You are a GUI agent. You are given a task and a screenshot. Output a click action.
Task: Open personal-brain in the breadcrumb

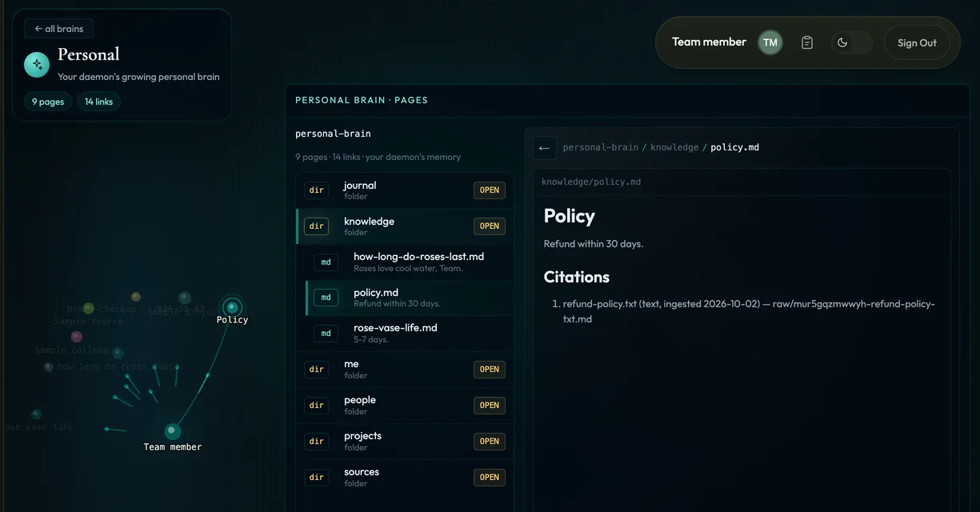click(x=601, y=148)
